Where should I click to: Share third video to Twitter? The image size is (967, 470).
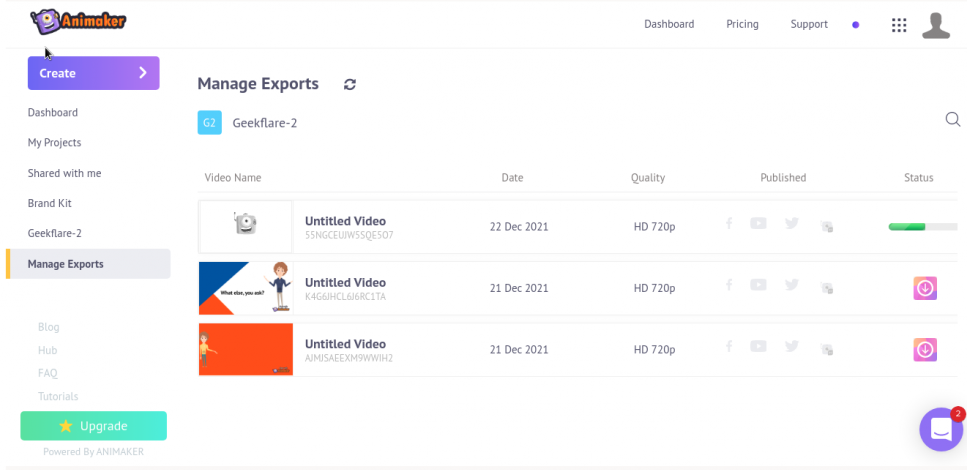791,347
